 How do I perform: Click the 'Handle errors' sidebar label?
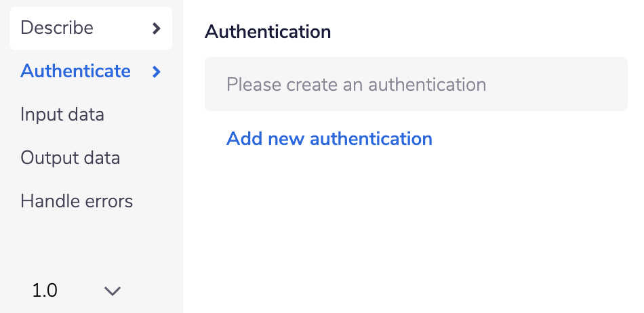(77, 201)
